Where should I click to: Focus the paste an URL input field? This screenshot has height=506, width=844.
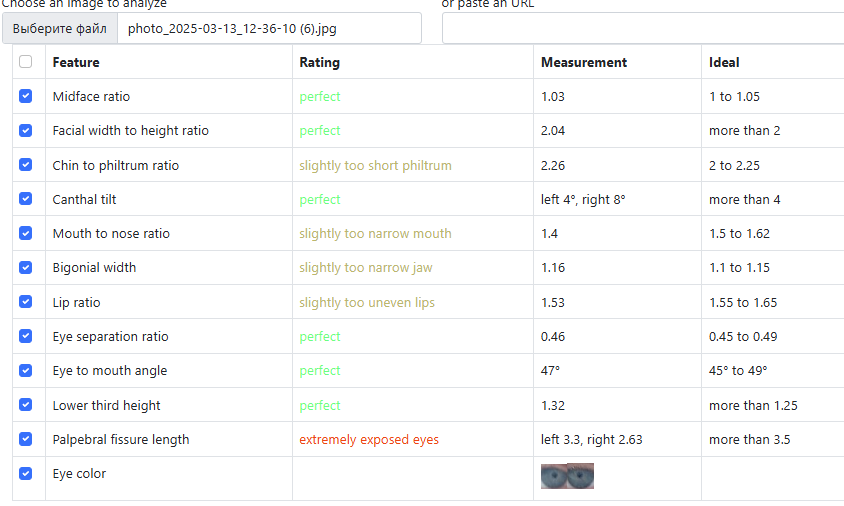643,29
